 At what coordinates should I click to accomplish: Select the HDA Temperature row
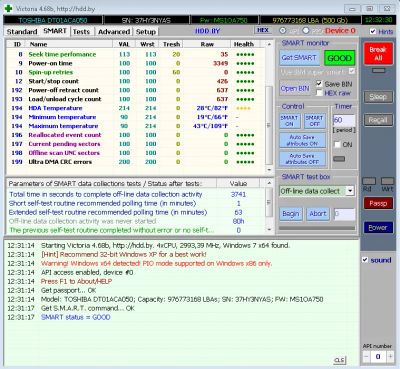coord(136,108)
